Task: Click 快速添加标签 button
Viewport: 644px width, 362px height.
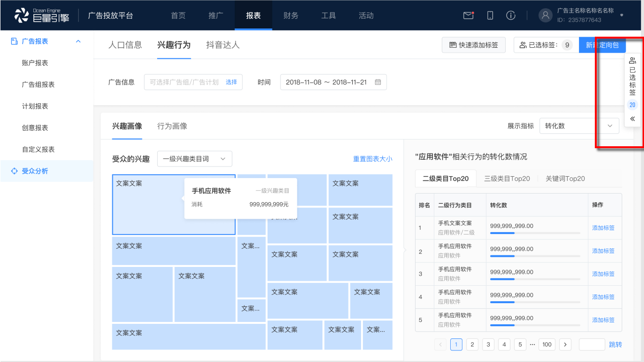Action: [473, 45]
